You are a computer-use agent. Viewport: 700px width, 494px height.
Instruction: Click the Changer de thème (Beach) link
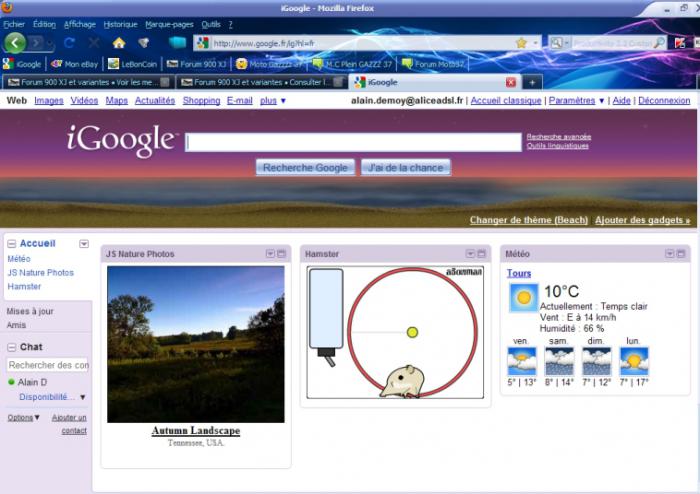[529, 220]
